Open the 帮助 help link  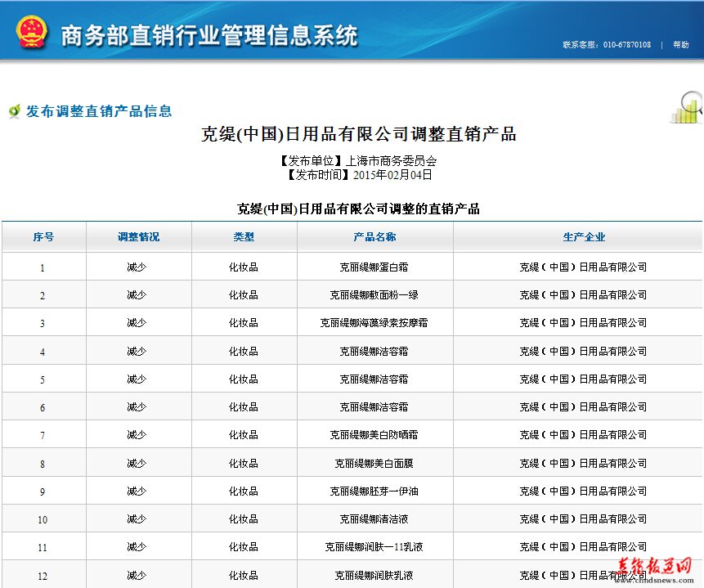pos(680,44)
